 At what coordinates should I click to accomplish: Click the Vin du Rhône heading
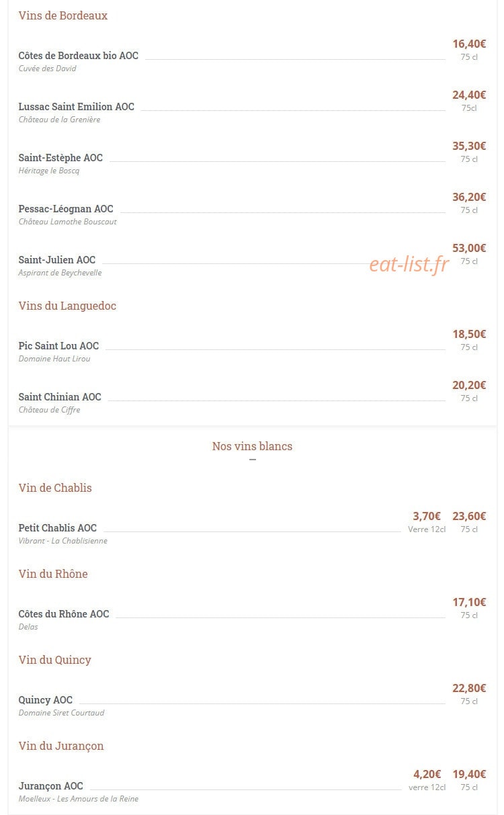click(x=53, y=574)
